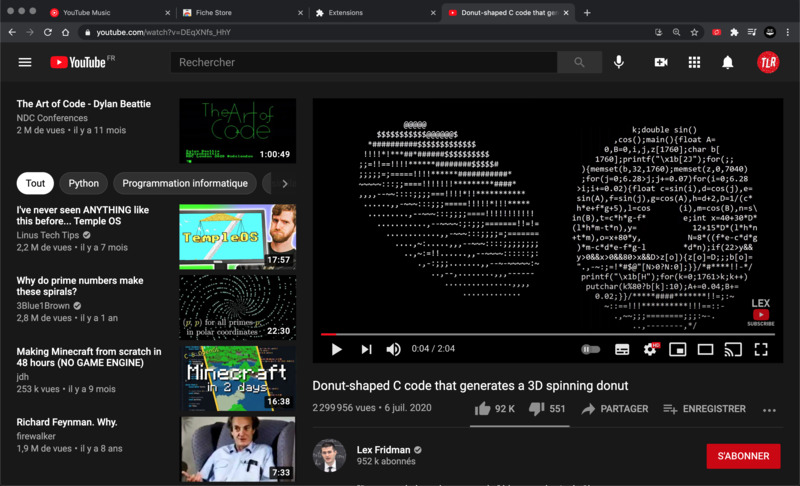Open the YouTube hamburger guide menu

click(24, 62)
